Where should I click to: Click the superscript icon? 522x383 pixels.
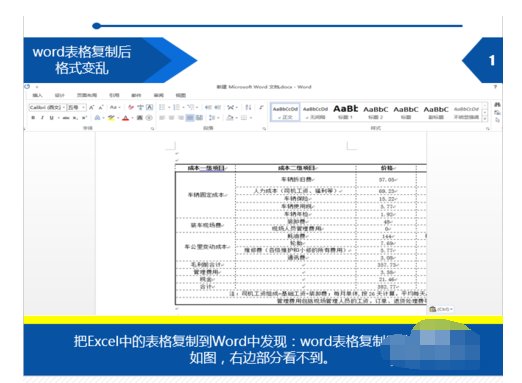(x=84, y=118)
